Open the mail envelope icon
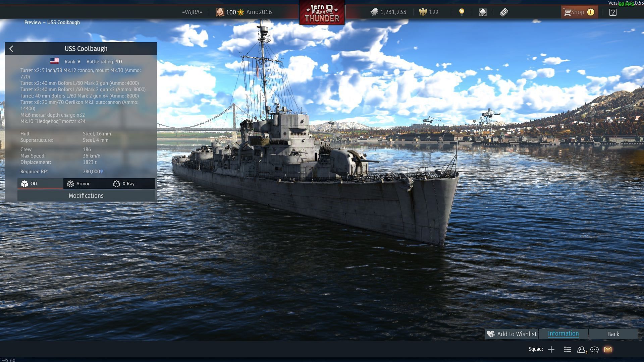This screenshot has width=644, height=362. pos(608,350)
